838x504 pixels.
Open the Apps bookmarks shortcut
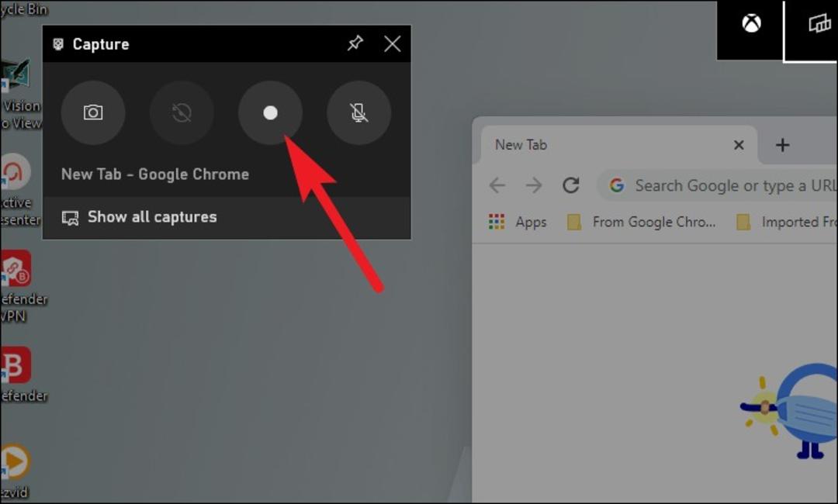[x=518, y=222]
